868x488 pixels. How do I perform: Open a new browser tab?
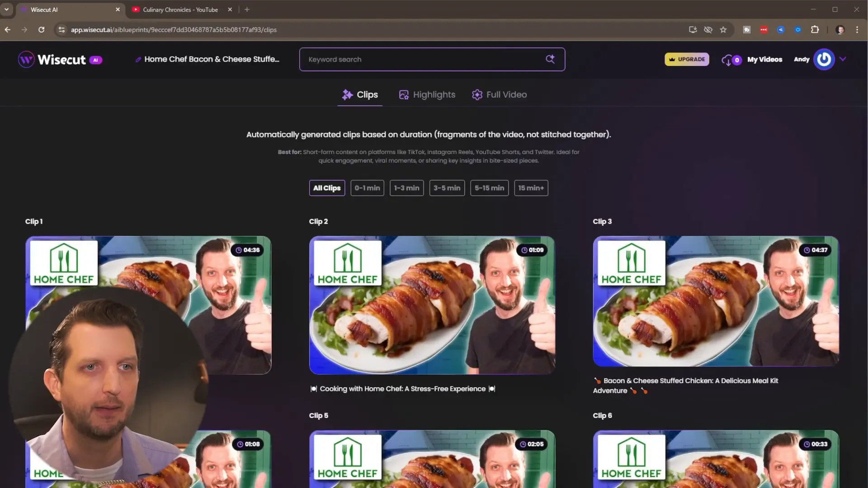(x=247, y=9)
